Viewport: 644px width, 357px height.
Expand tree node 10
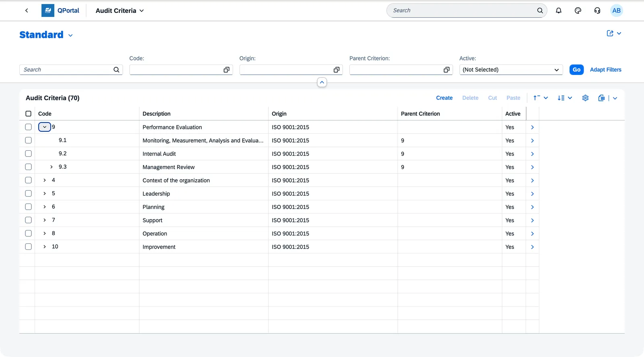point(45,247)
